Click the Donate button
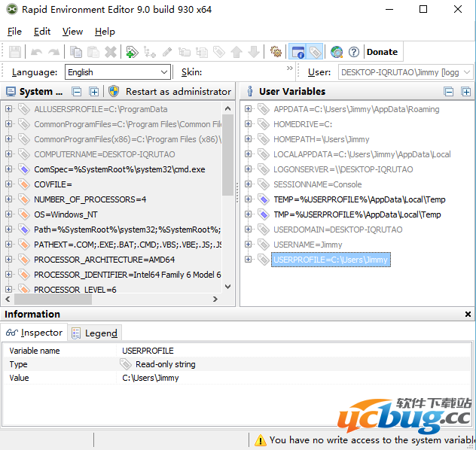The width and height of the screenshot is (476, 450). click(x=382, y=52)
